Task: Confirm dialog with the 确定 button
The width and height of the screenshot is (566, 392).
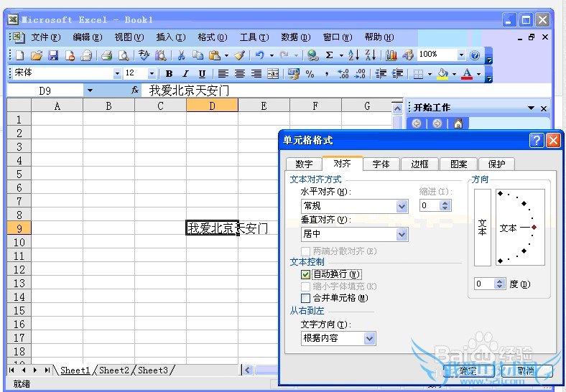Action: point(468,371)
